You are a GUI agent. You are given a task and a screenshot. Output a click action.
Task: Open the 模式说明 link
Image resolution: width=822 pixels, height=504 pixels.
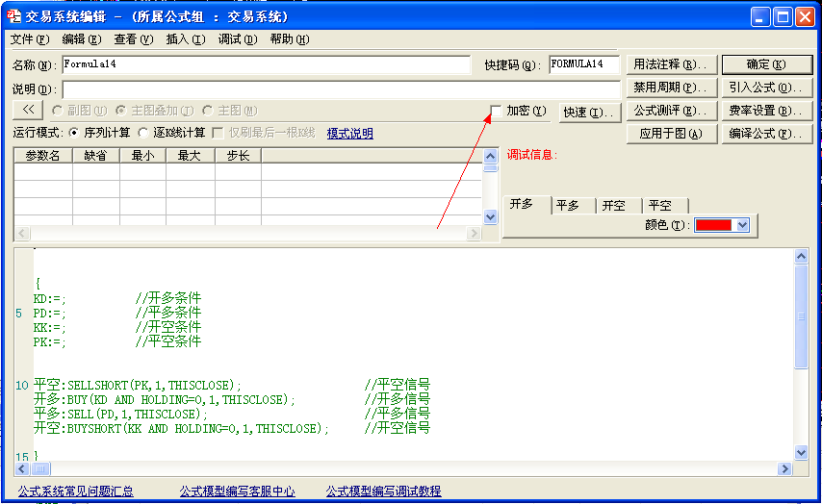point(349,134)
